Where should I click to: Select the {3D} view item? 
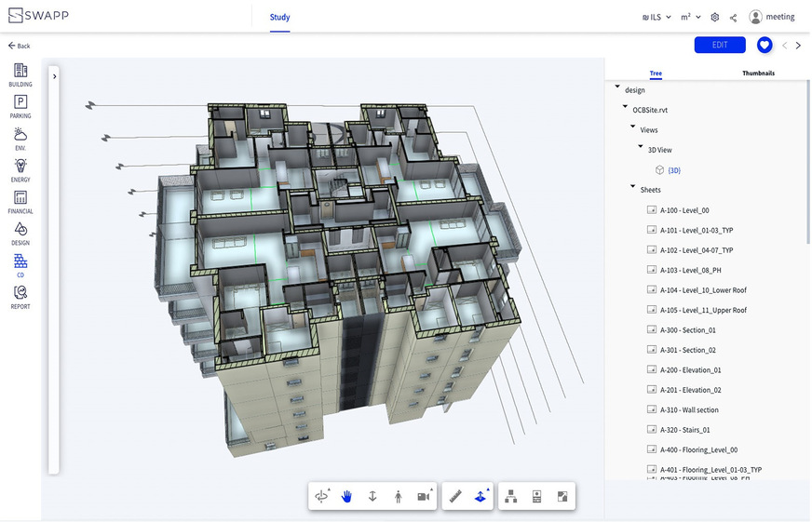pos(668,170)
